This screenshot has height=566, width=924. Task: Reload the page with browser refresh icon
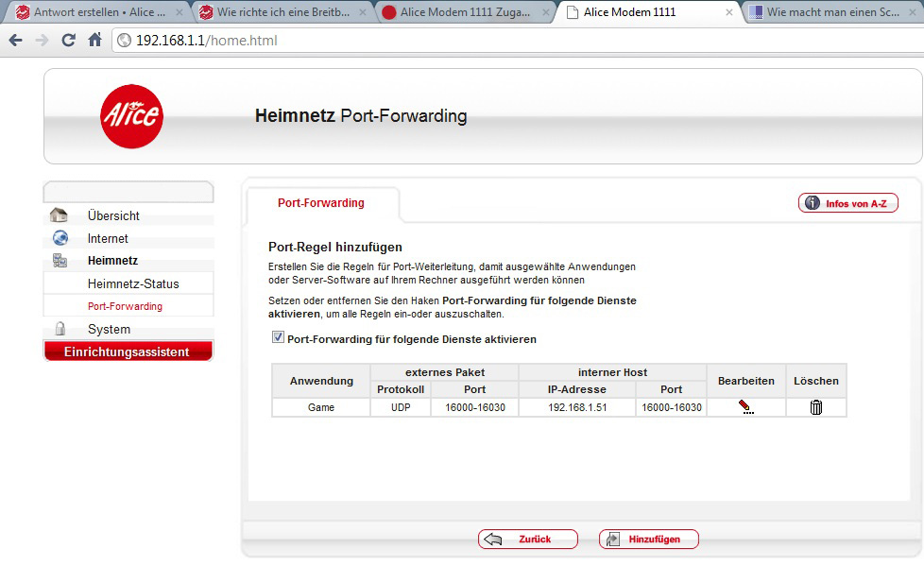68,41
